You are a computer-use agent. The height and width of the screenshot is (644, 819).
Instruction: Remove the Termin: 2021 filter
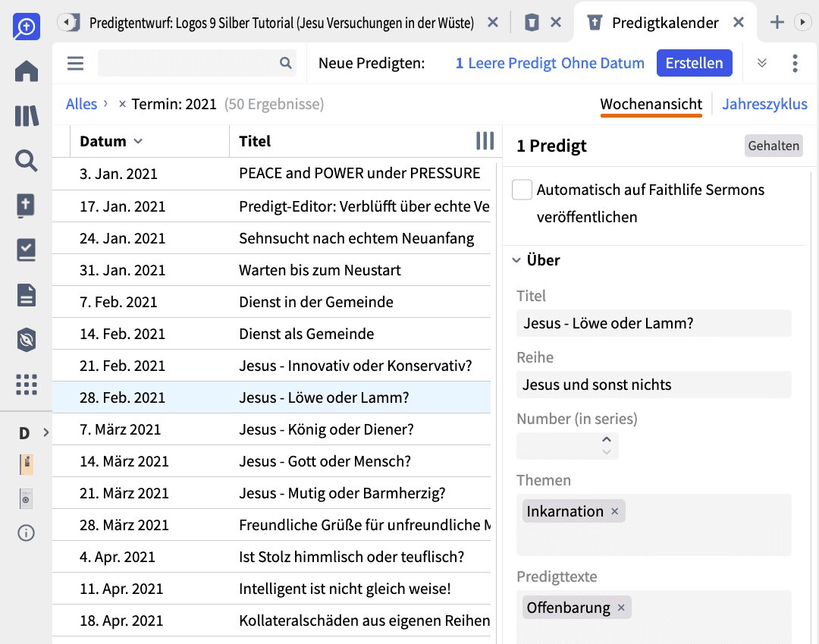coord(122,104)
